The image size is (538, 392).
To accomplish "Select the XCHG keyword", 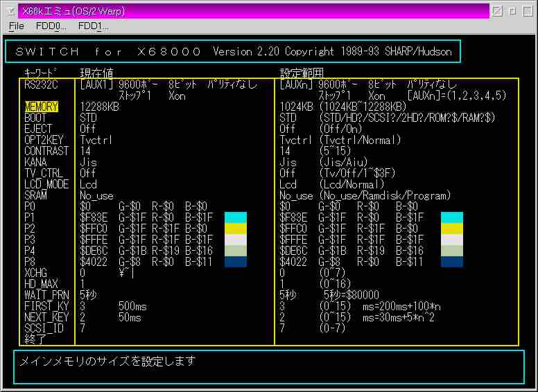I will pyautogui.click(x=35, y=273).
